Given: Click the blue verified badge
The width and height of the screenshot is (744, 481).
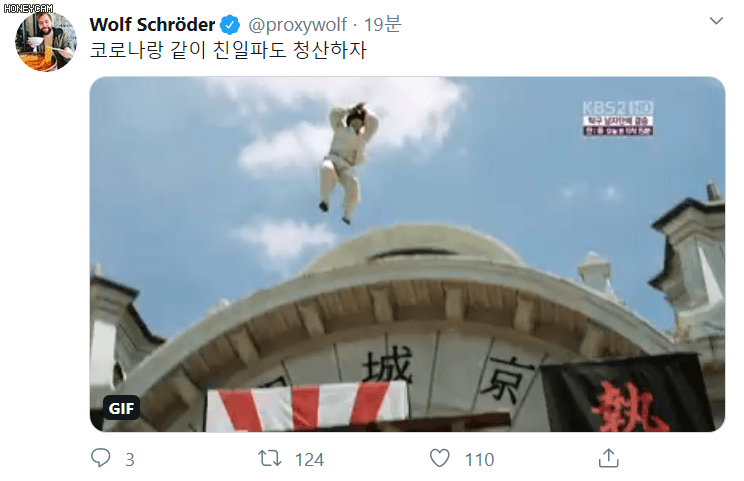Looking at the screenshot, I should 231,25.
